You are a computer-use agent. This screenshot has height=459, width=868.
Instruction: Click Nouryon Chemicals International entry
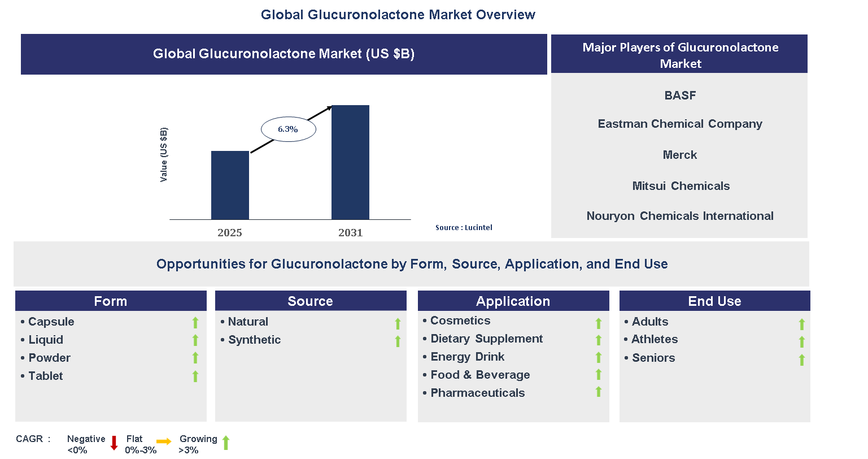680,216
